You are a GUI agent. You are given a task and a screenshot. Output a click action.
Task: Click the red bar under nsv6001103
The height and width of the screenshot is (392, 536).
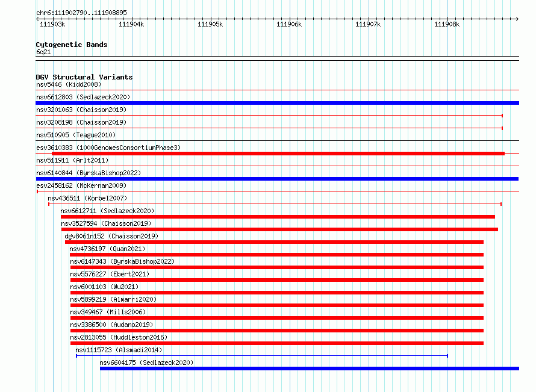(277, 293)
